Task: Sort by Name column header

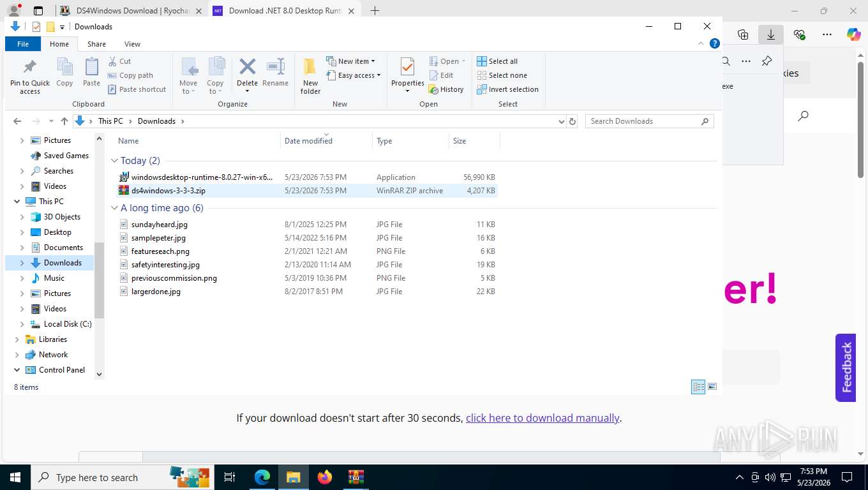Action: click(197, 141)
